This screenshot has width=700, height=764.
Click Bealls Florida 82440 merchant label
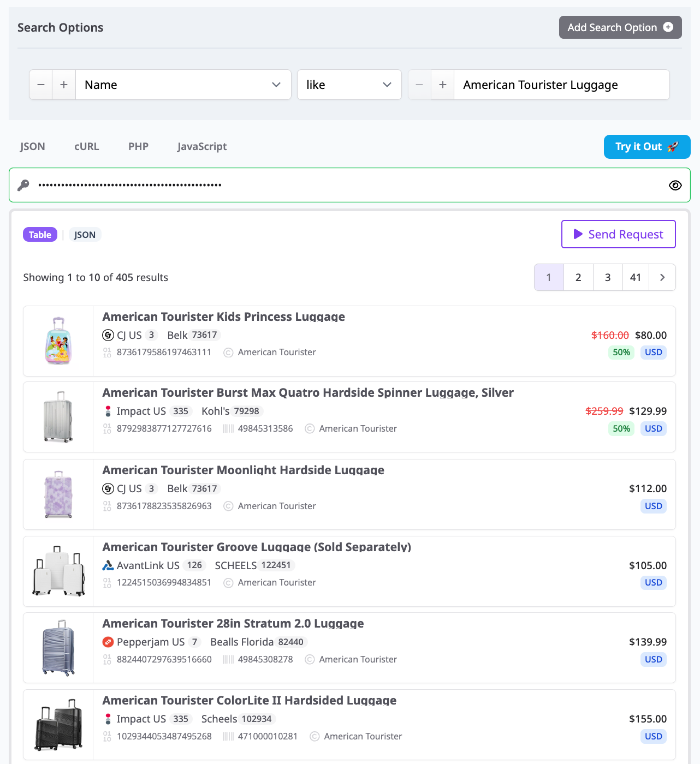click(258, 642)
